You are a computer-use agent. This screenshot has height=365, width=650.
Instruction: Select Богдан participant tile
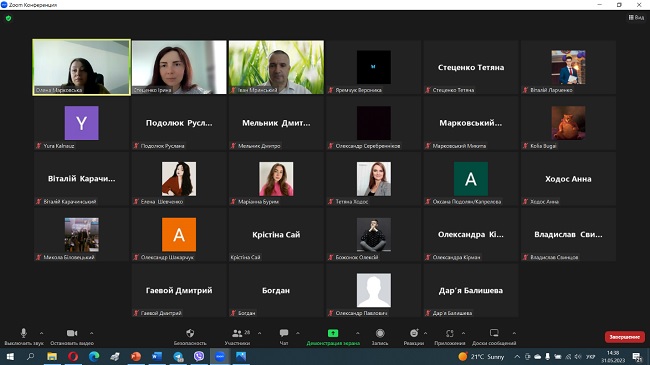[276, 290]
